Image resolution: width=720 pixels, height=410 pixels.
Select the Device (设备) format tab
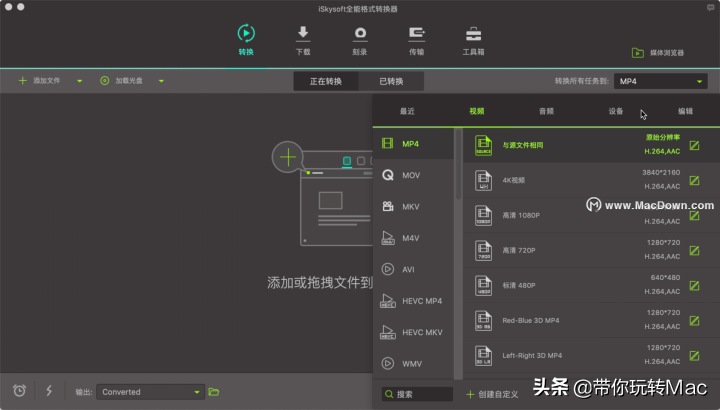(x=616, y=111)
